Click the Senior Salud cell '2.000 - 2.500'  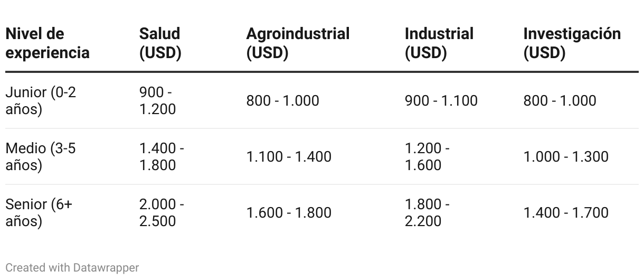(162, 212)
